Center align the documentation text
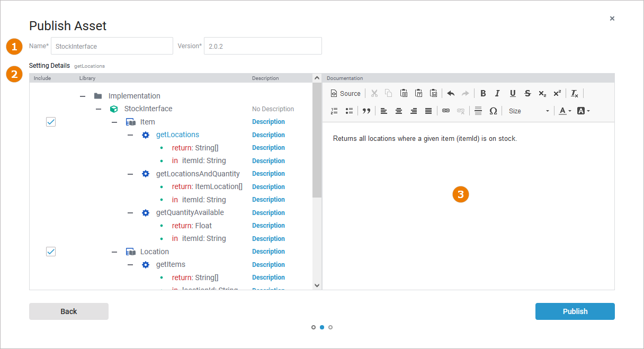 click(x=399, y=111)
